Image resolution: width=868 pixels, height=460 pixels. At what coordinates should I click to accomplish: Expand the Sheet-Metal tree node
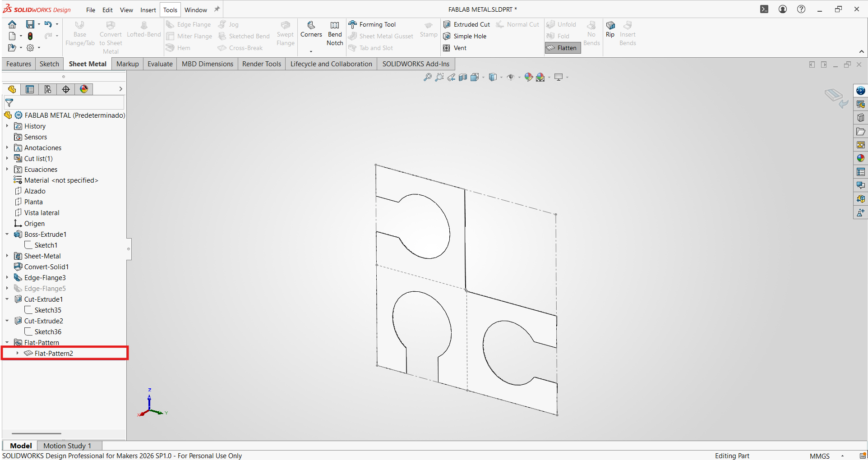(x=7, y=256)
